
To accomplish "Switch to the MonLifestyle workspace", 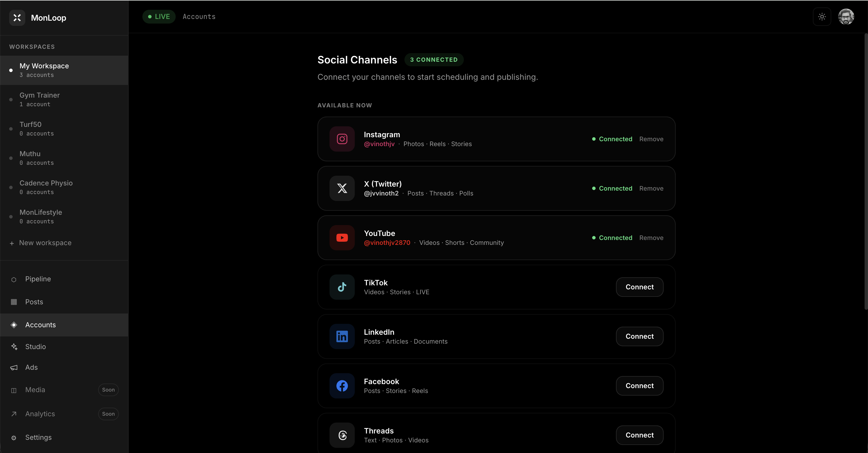I will [x=64, y=217].
